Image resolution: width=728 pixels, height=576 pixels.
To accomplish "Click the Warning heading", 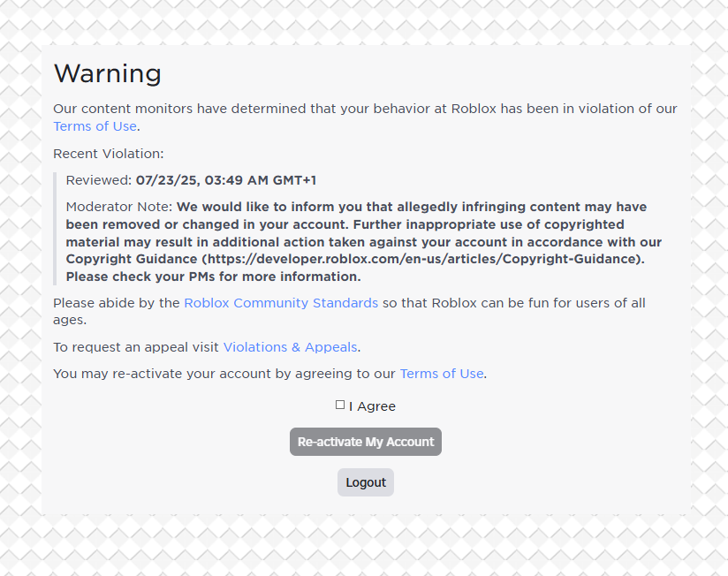I will click(108, 73).
